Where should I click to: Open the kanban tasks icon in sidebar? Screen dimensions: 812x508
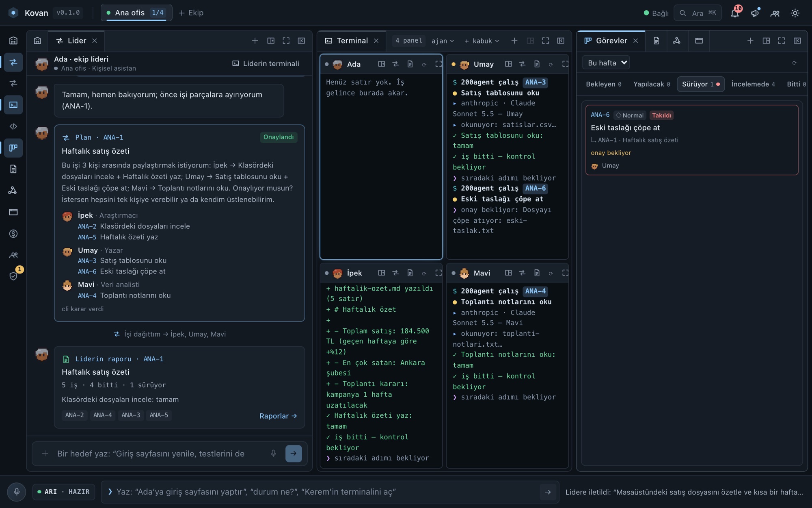13,148
